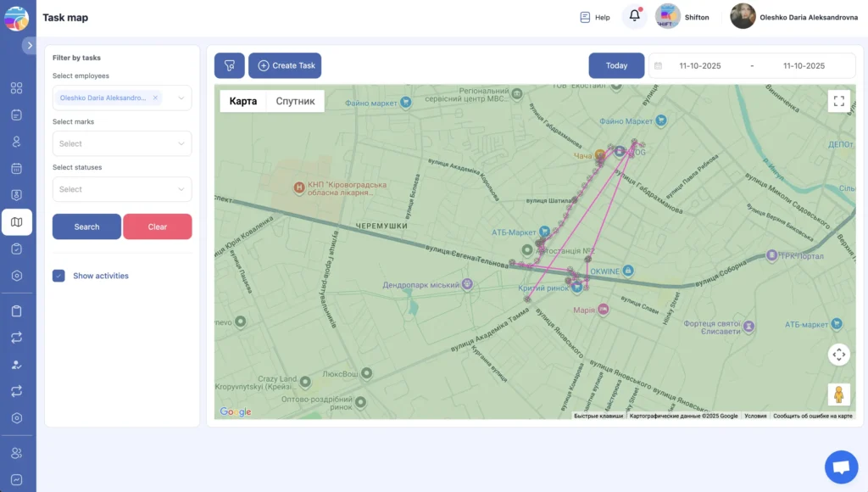Open the map panel icon in sidebar
The height and width of the screenshot is (492, 868).
click(17, 221)
